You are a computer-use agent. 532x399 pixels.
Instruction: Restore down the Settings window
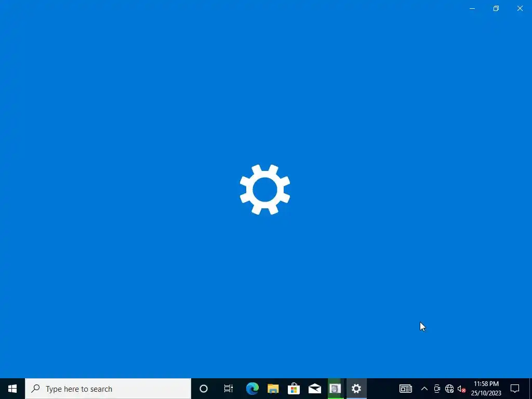click(496, 8)
